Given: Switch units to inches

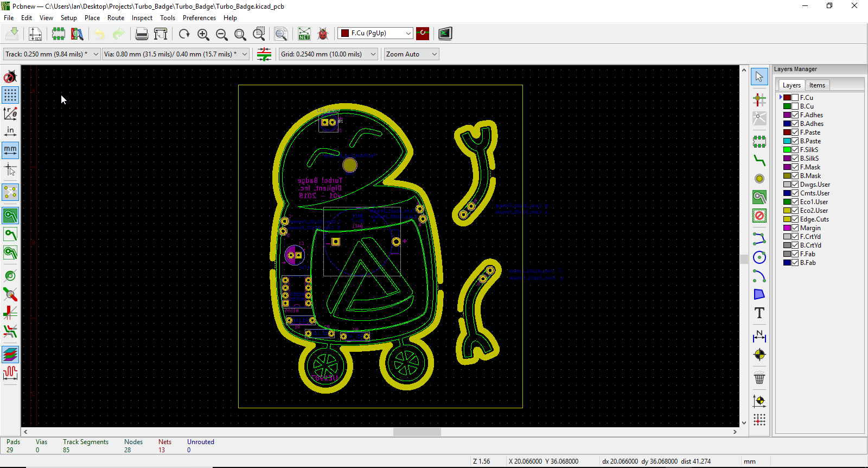Looking at the screenshot, I should pyautogui.click(x=10, y=131).
